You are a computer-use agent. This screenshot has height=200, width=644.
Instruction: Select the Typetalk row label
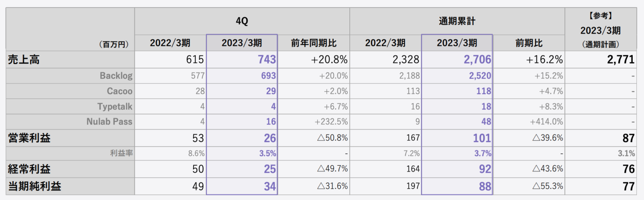tap(115, 107)
